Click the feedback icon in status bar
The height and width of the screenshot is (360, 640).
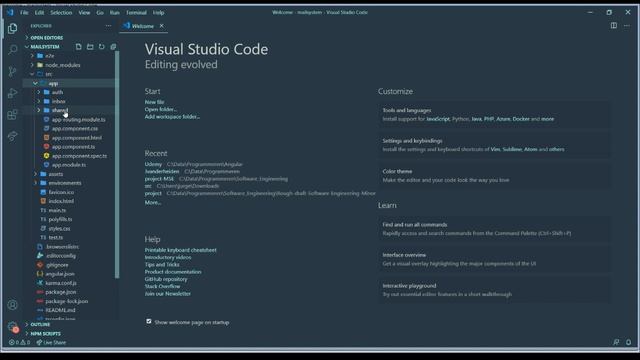pos(616,342)
